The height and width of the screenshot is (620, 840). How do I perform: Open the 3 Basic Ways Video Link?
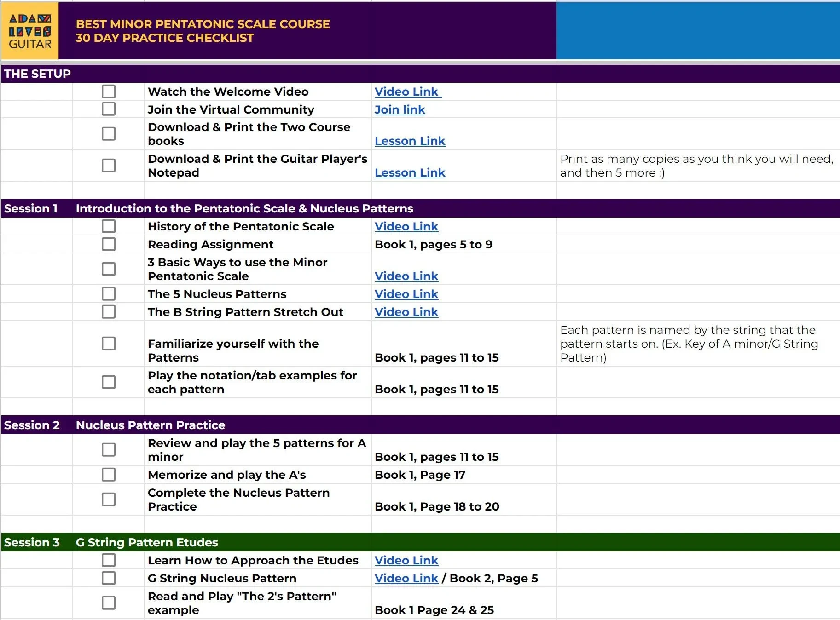pos(406,276)
